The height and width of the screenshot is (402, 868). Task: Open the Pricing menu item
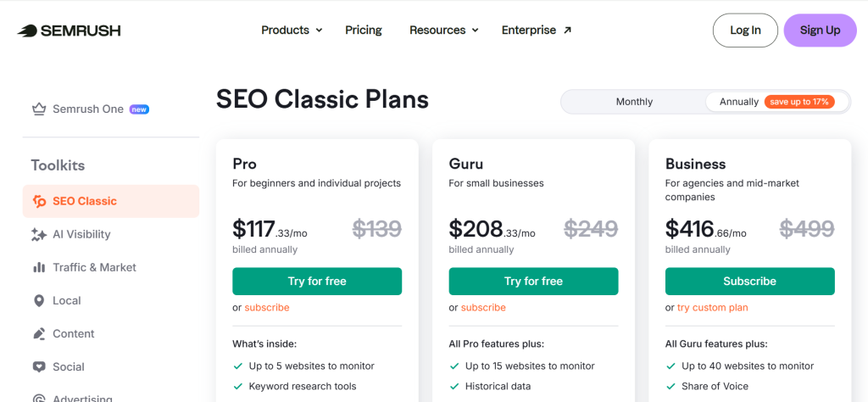coord(364,31)
